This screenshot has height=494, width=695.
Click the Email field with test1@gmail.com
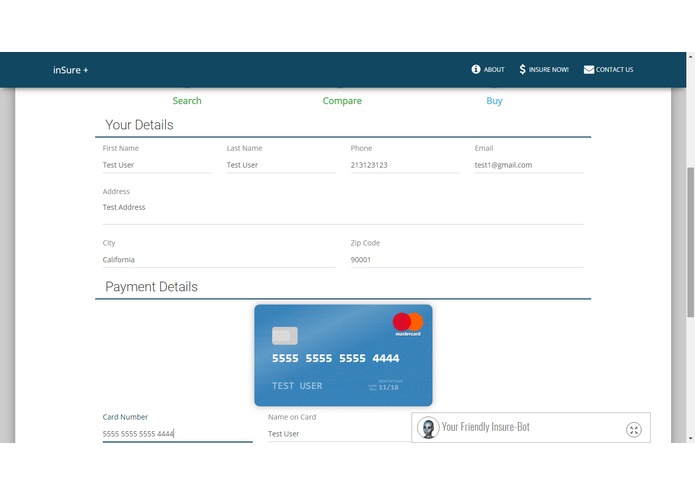529,165
